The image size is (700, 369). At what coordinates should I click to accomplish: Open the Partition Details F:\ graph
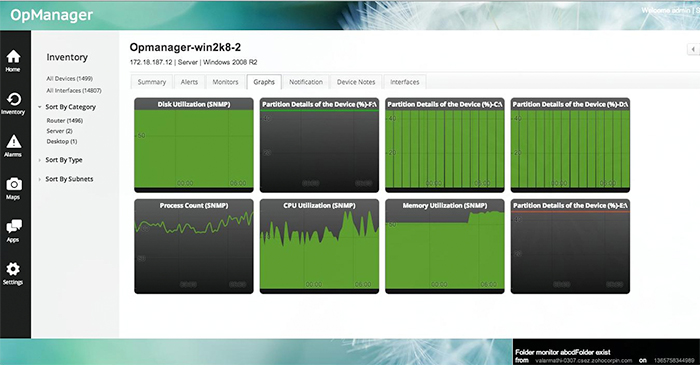[319, 145]
